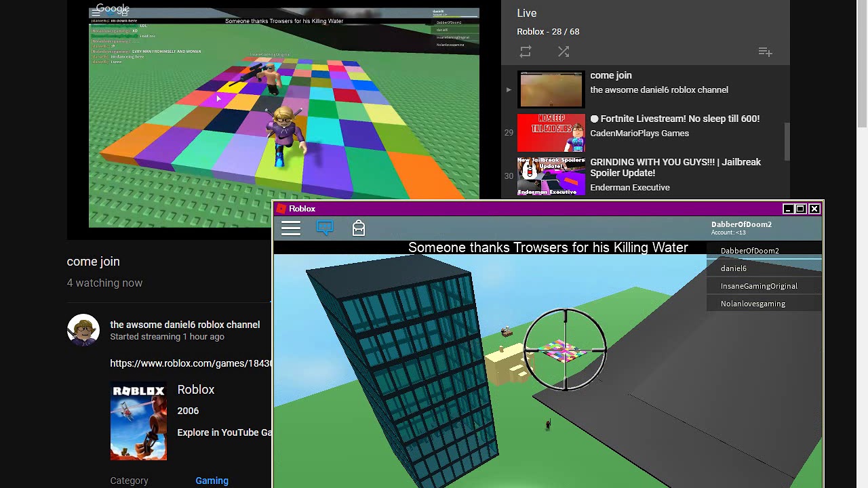The image size is (868, 488).
Task: Click the Roblox game cover art
Action: (x=138, y=422)
